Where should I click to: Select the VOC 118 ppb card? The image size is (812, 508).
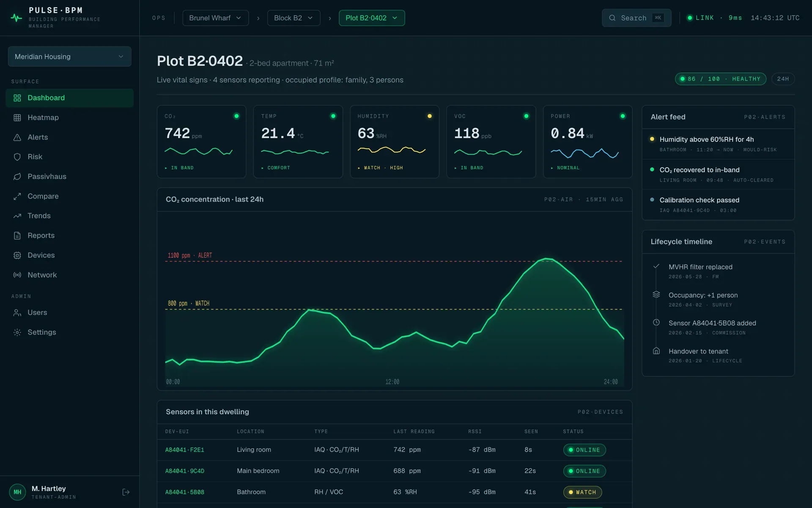pos(491,142)
